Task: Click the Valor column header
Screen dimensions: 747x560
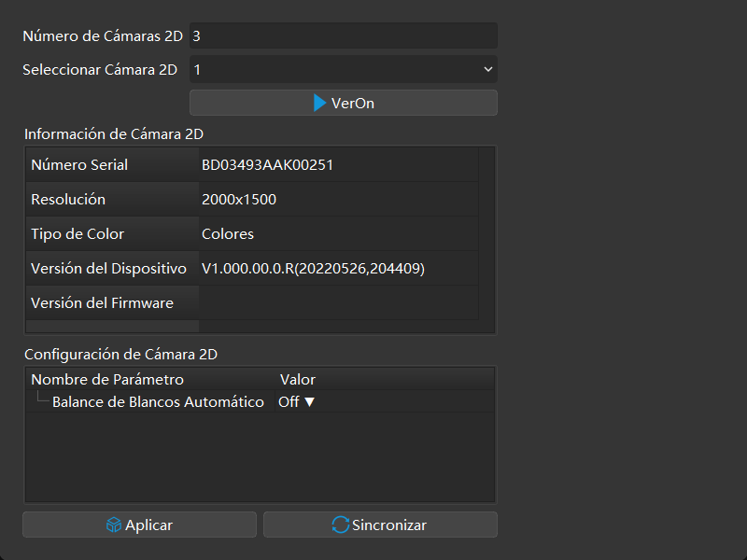Action: 297,379
